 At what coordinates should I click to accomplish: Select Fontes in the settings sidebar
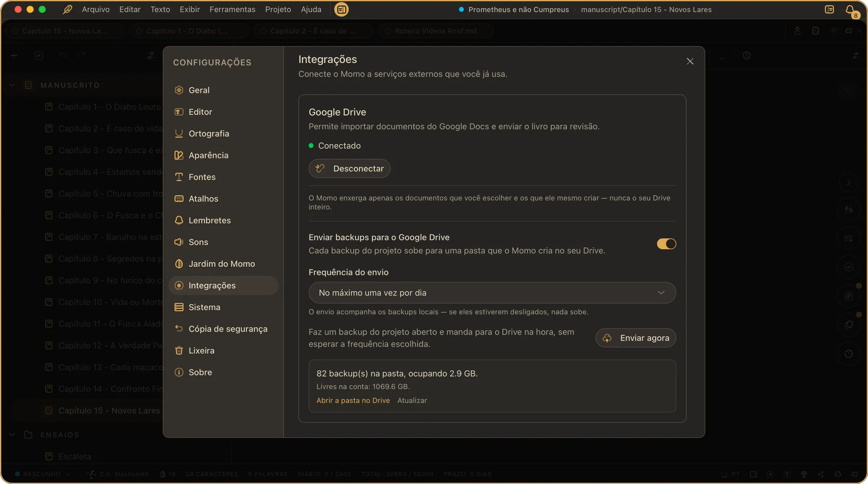pos(223,177)
